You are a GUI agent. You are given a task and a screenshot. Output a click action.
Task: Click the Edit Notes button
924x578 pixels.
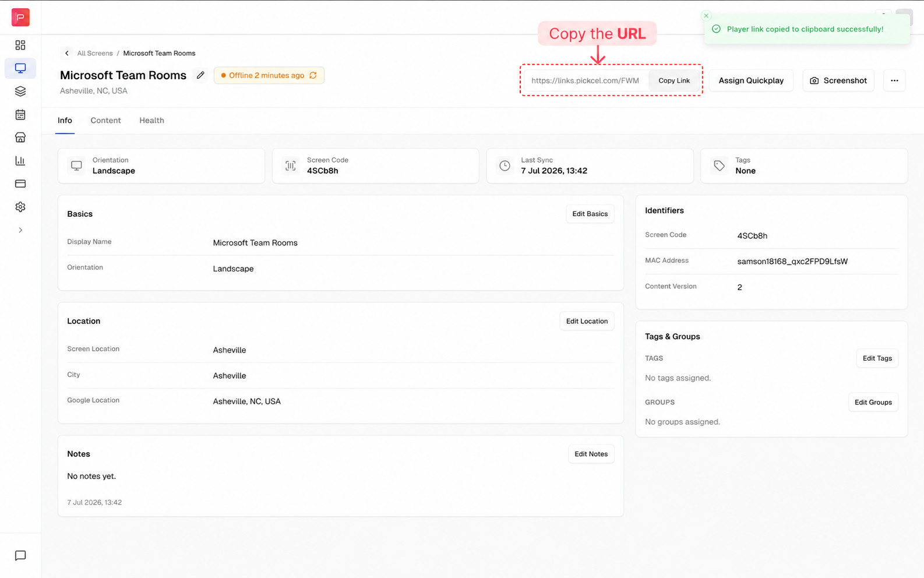click(x=591, y=454)
